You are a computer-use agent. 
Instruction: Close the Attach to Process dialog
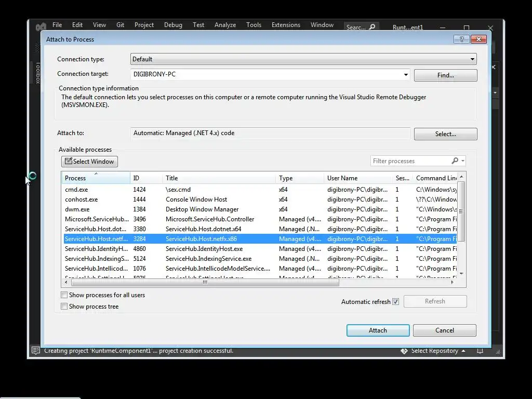click(478, 39)
